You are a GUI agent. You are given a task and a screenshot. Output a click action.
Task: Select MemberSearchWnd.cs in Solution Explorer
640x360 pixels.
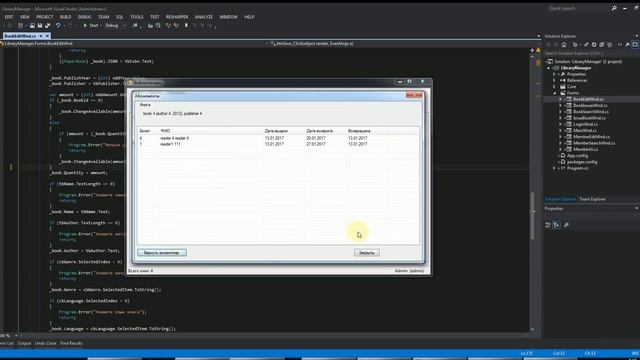click(594, 143)
